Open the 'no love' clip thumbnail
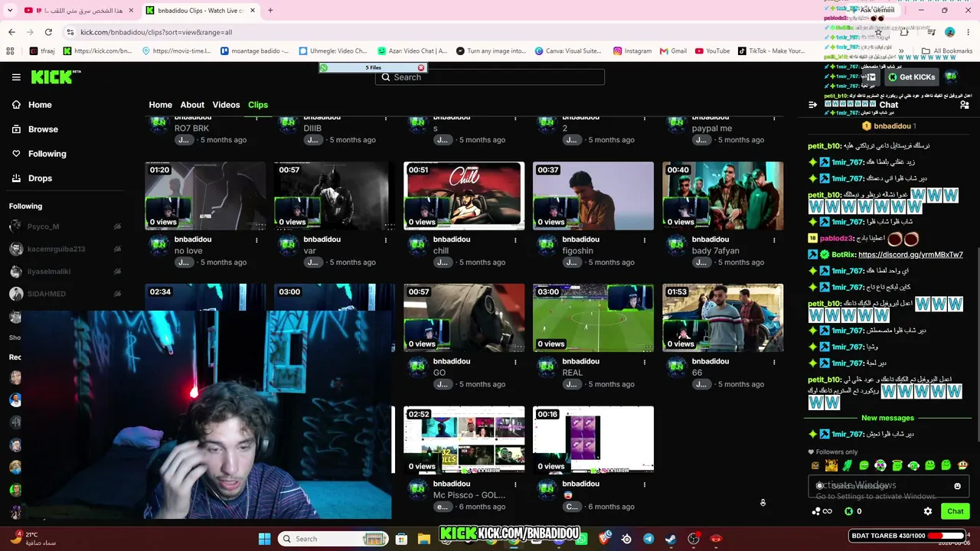The width and height of the screenshot is (980, 551). click(205, 196)
